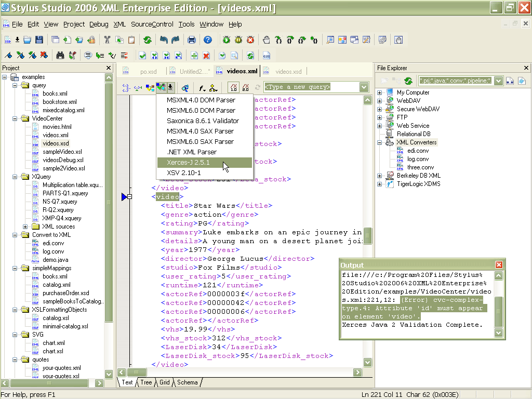Click the toggle bookmark blue flag icon
The height and width of the screenshot is (399, 532).
click(8, 55)
